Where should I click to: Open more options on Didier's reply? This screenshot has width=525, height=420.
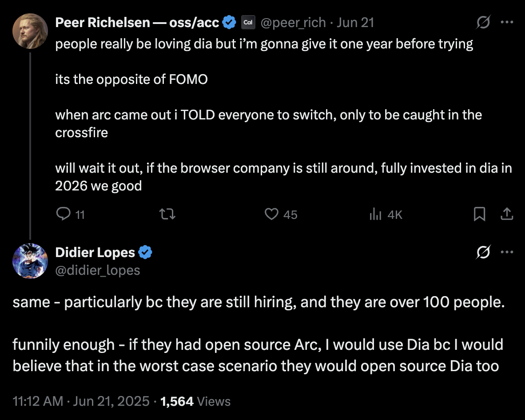(x=507, y=252)
